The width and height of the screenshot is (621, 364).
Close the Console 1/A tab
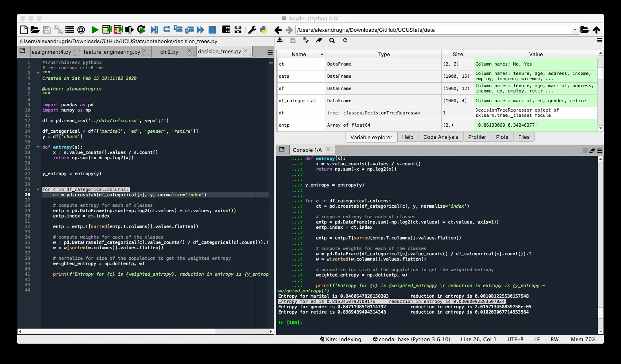pyautogui.click(x=330, y=150)
